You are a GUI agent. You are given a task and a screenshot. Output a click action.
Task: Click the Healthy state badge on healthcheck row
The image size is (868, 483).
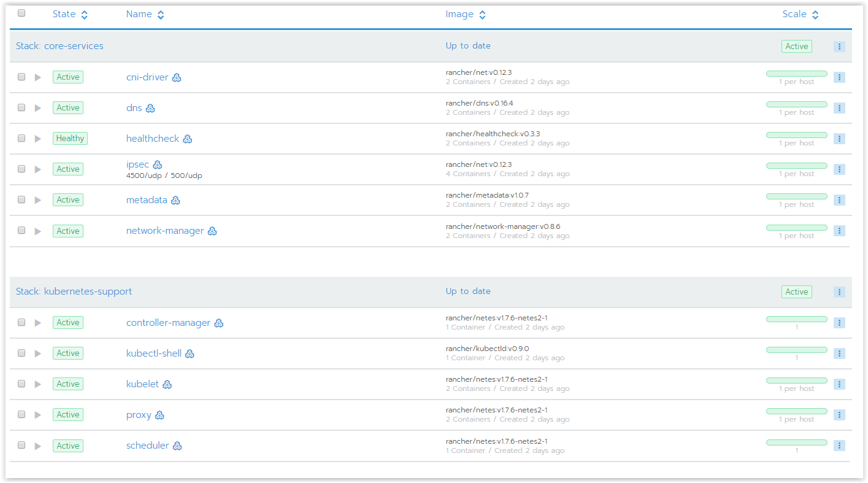[70, 139]
